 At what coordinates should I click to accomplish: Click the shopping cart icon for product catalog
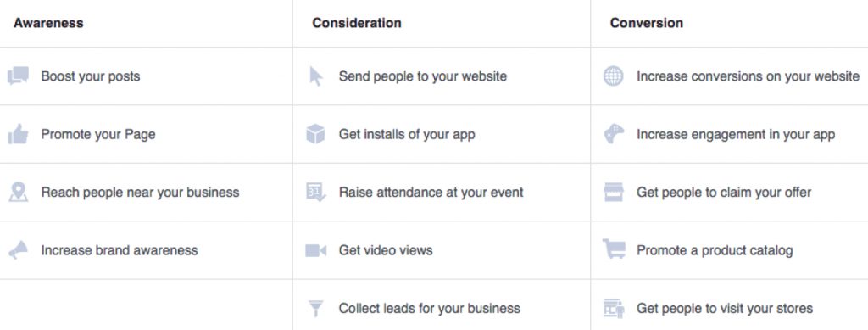click(614, 249)
